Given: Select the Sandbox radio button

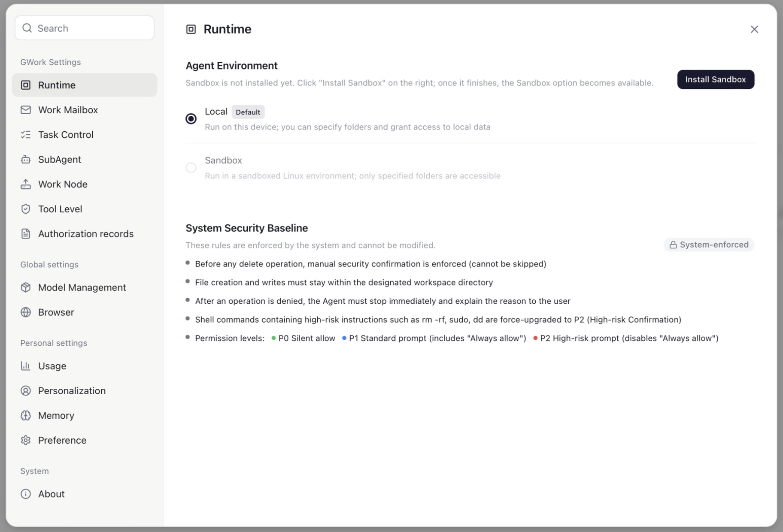Looking at the screenshot, I should tap(191, 167).
